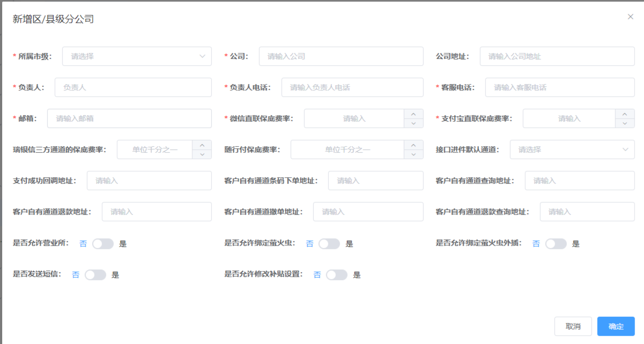Increase 微信直联保底费率 with up arrow
Screen dimensions: 644x344
tap(413, 114)
